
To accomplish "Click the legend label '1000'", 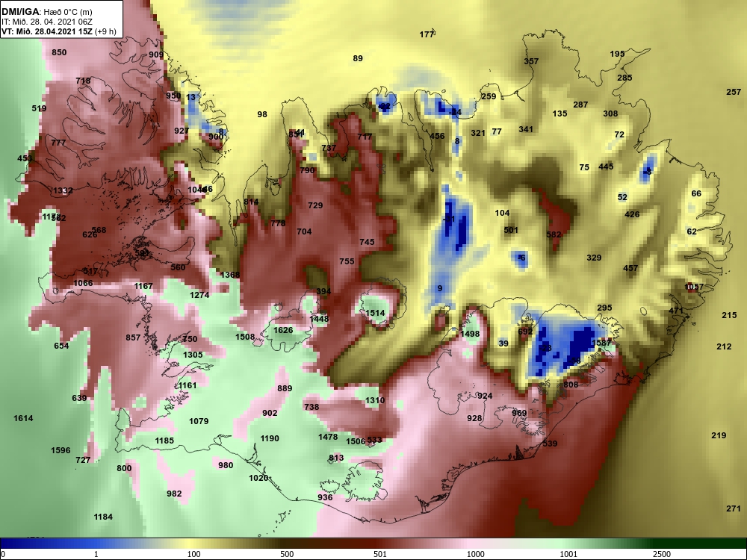I will point(475,554).
